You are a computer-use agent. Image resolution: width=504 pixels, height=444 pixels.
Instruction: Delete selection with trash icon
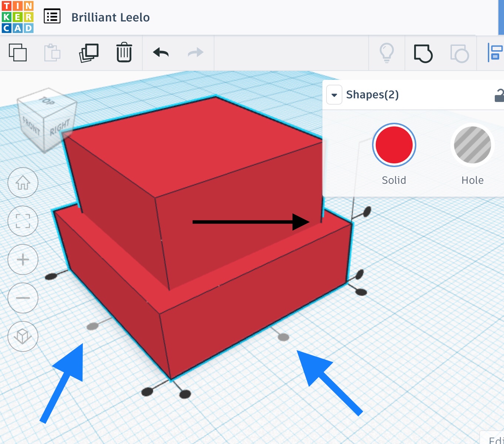[124, 52]
